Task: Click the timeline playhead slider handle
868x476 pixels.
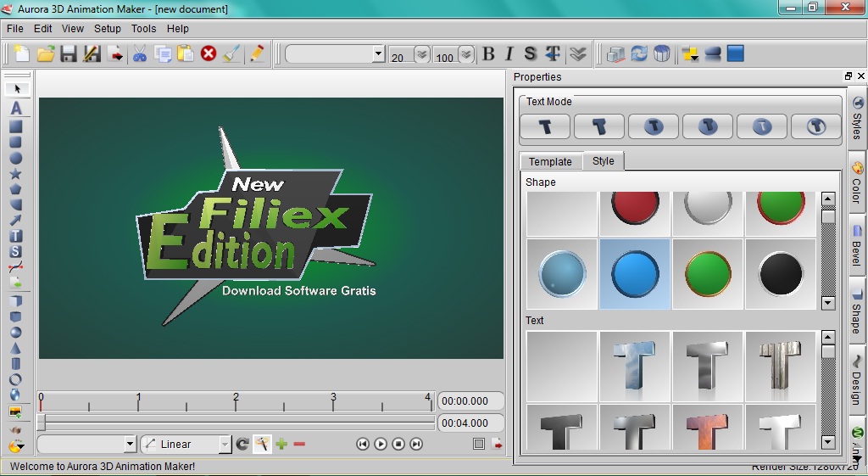Action: 42,423
